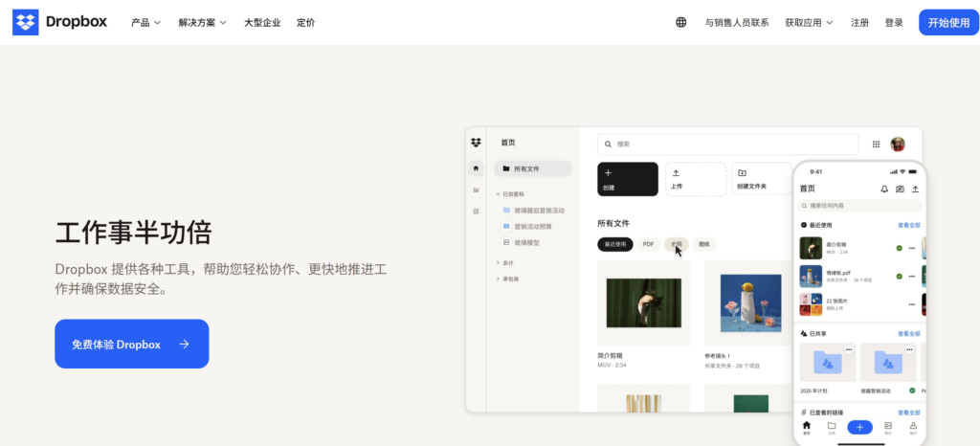
Task: Click the blue 开始使用 button
Action: (x=948, y=22)
